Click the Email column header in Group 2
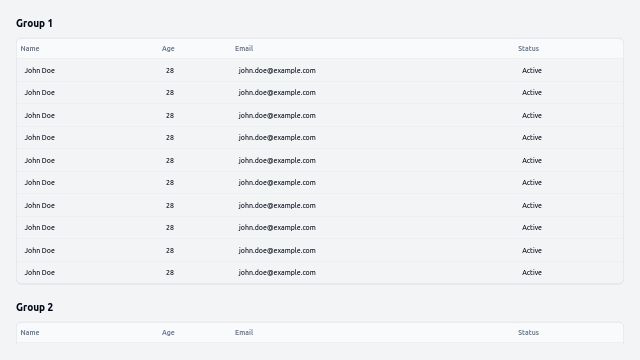The image size is (640, 360). click(x=244, y=333)
